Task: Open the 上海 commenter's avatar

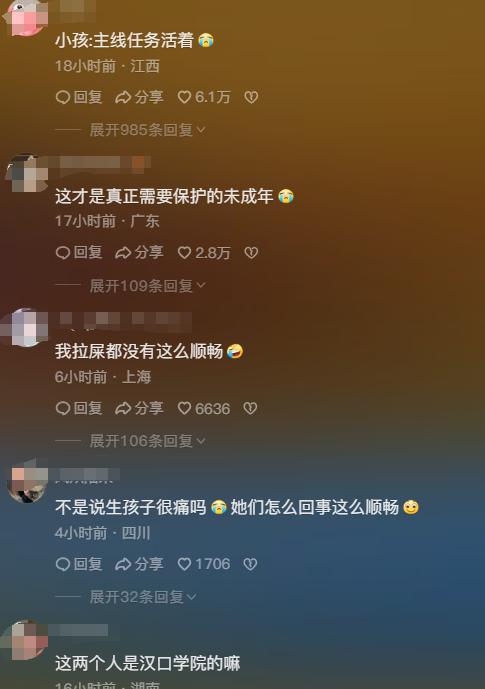Action: tap(26, 328)
